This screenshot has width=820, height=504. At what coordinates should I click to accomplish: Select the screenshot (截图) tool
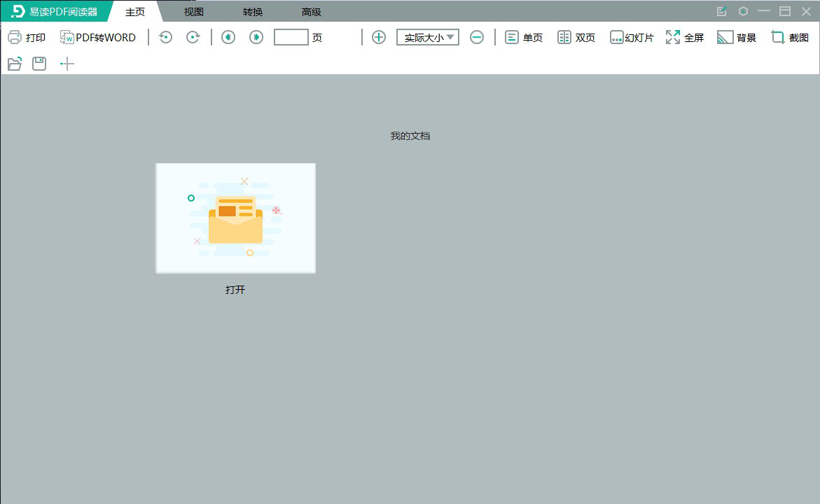click(x=790, y=37)
